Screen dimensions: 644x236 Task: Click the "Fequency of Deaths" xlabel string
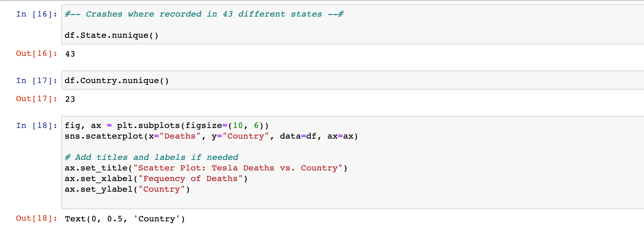[190, 179]
